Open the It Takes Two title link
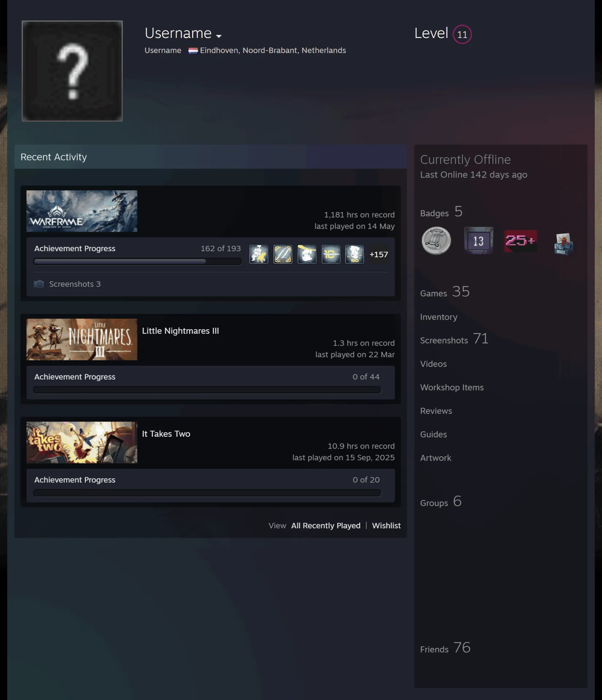This screenshot has height=700, width=602. pyautogui.click(x=166, y=434)
